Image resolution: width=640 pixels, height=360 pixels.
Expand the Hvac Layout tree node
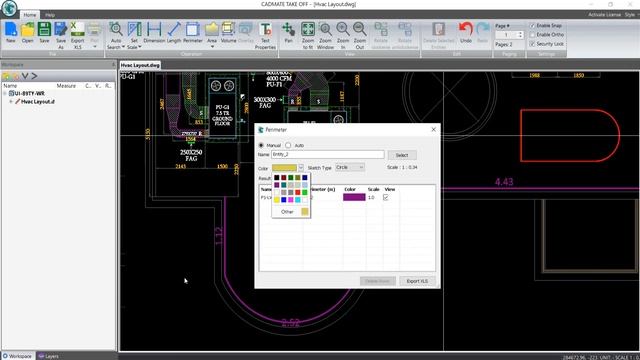point(11,102)
